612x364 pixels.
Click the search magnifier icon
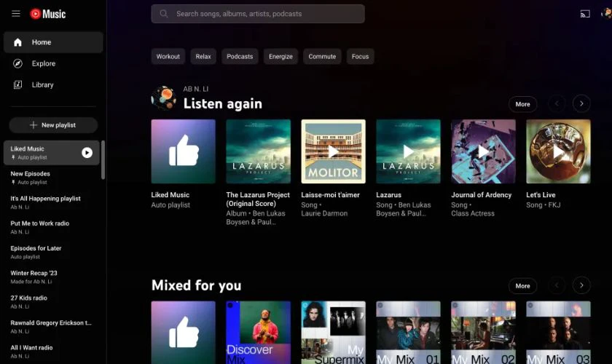click(164, 14)
